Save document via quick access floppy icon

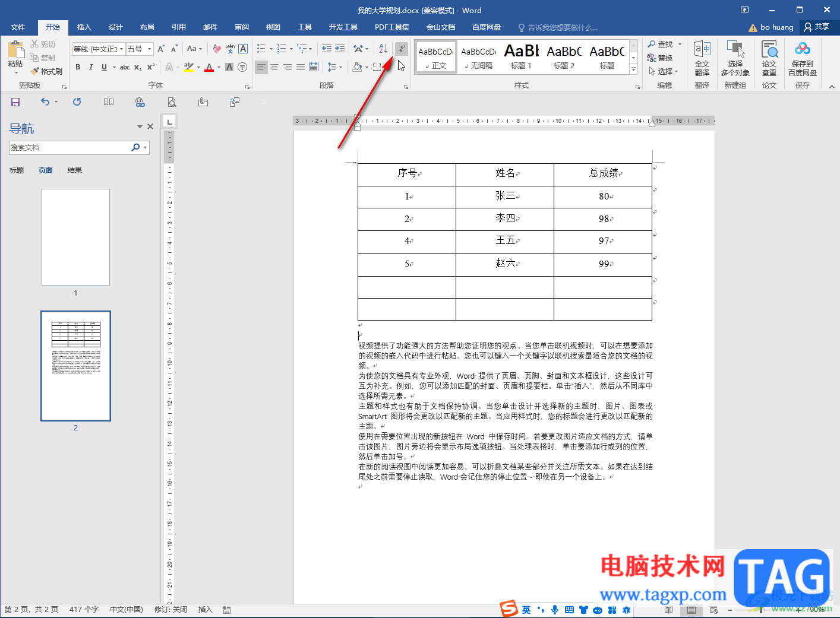[x=15, y=102]
